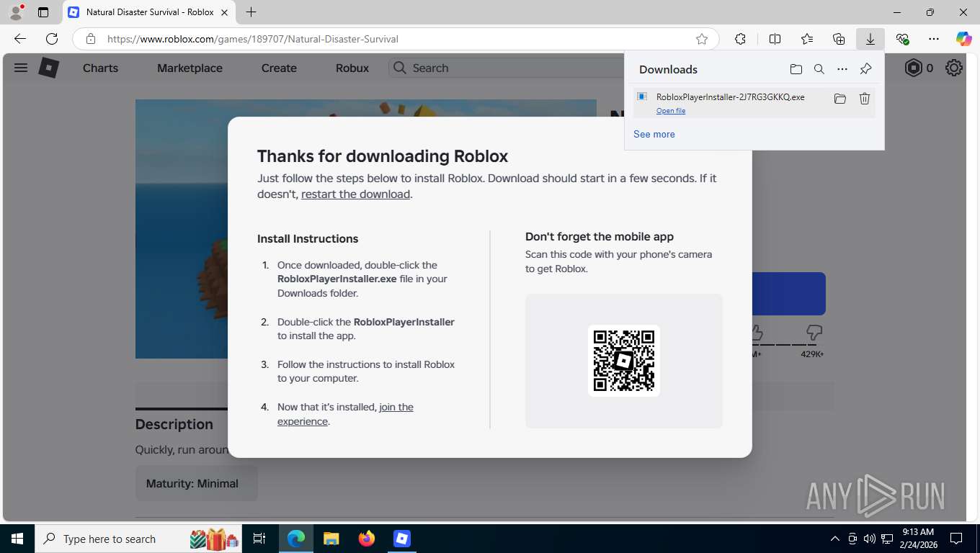Close the Natural Disaster Survival tab
Screen dimensions: 980x553
point(225,12)
